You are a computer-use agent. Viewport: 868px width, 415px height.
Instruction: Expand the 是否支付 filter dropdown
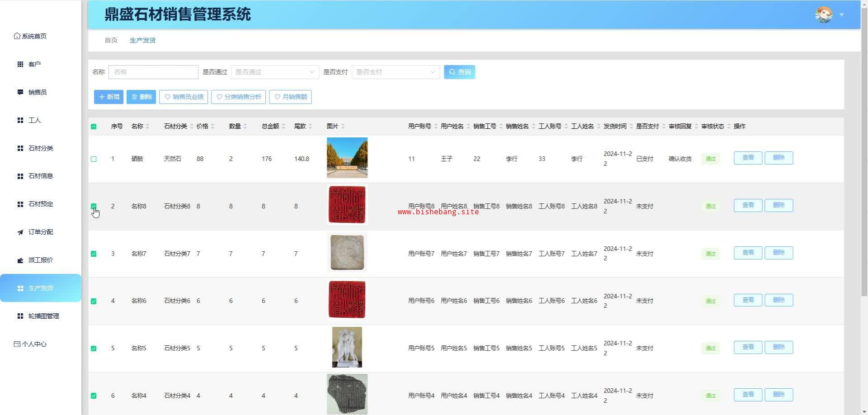pyautogui.click(x=395, y=72)
